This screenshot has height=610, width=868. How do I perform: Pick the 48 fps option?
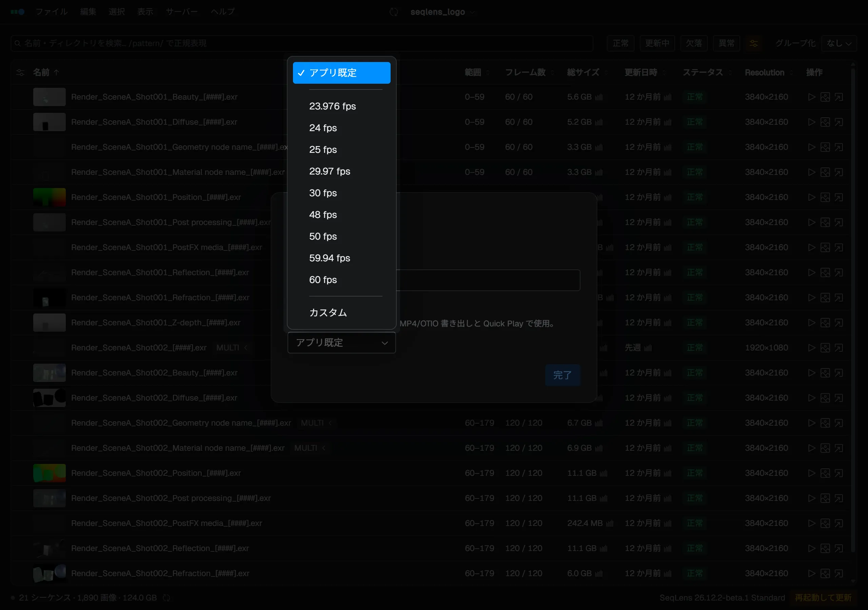pyautogui.click(x=341, y=215)
